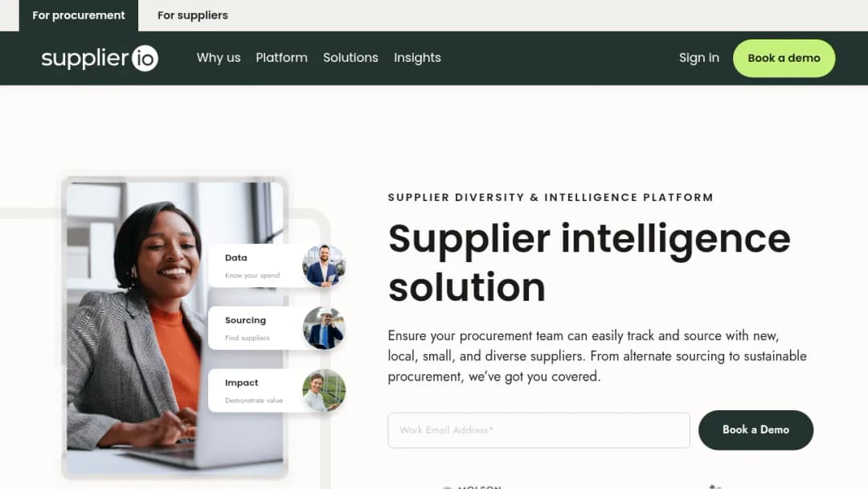Select the Impact card
The image size is (868, 489).
(276, 391)
